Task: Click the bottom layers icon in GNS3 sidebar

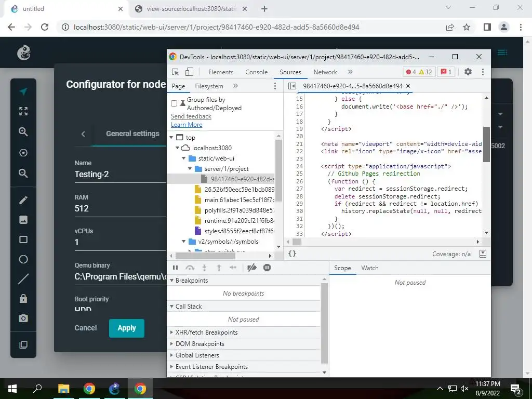Action: pos(23,345)
